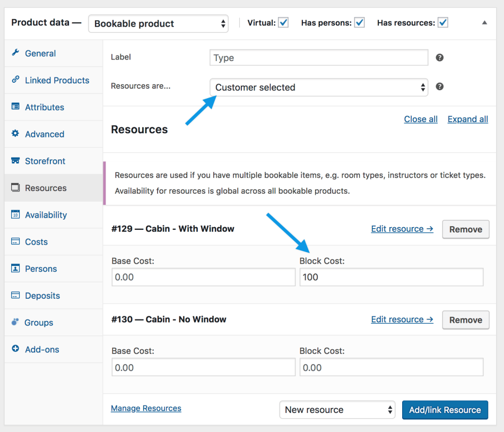Click the Storefront shop icon
504x432 pixels.
click(x=15, y=161)
